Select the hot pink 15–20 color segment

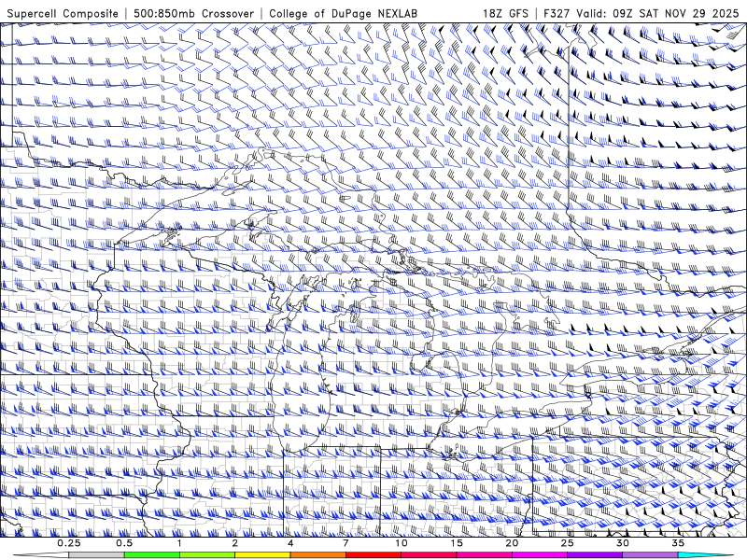click(x=484, y=555)
